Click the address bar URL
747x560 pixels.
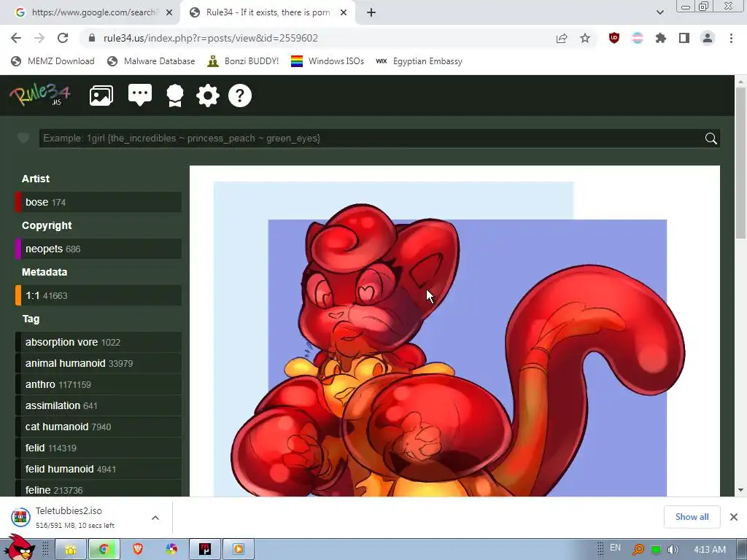[x=211, y=38]
